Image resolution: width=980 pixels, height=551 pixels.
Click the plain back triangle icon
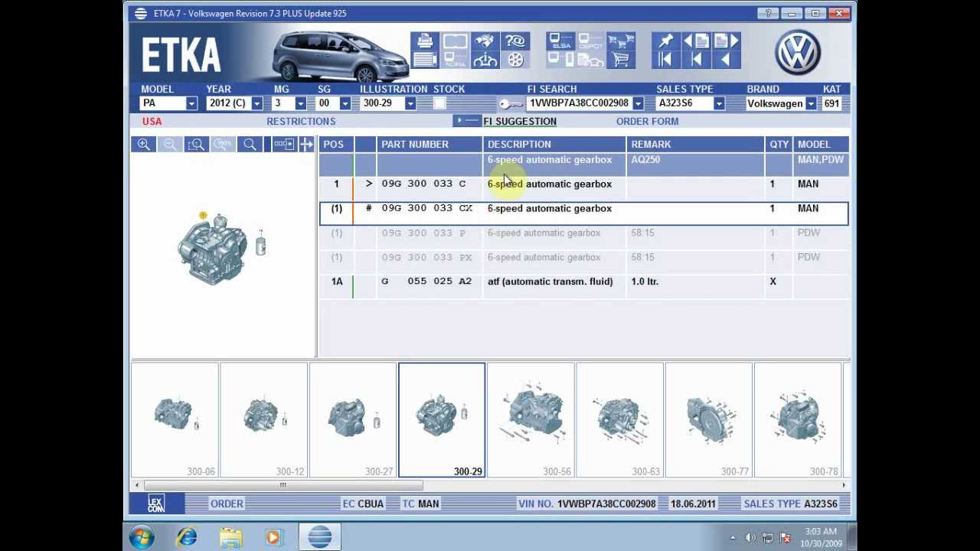click(725, 60)
